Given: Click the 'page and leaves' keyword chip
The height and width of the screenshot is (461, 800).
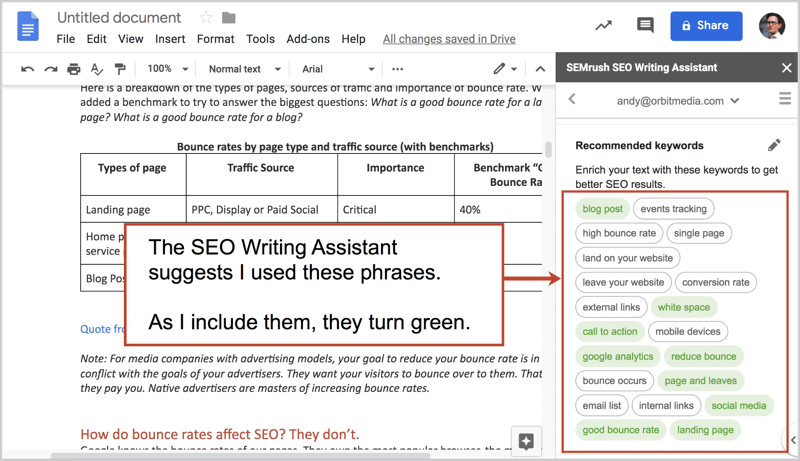Looking at the screenshot, I should (x=701, y=380).
